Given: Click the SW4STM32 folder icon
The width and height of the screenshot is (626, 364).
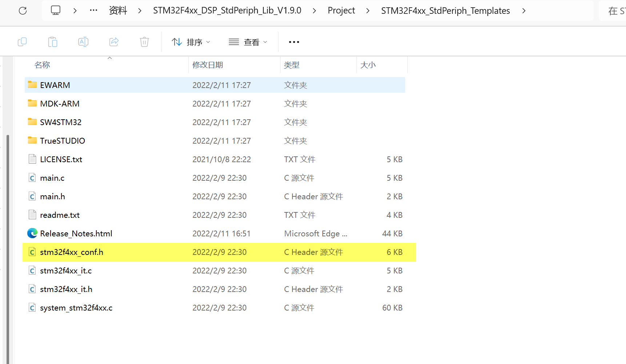Looking at the screenshot, I should point(32,122).
